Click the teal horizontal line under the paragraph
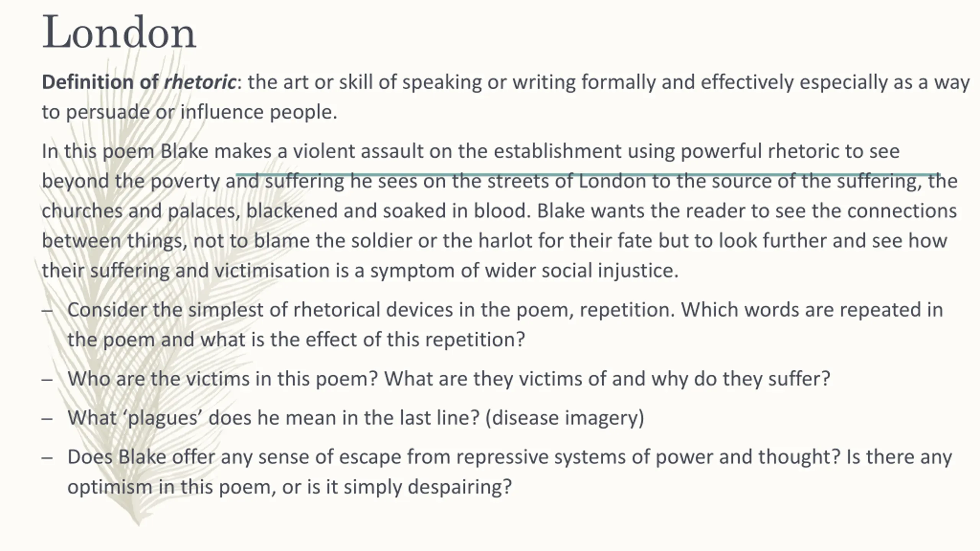Screen dimensions: 980x551 [x=588, y=174]
